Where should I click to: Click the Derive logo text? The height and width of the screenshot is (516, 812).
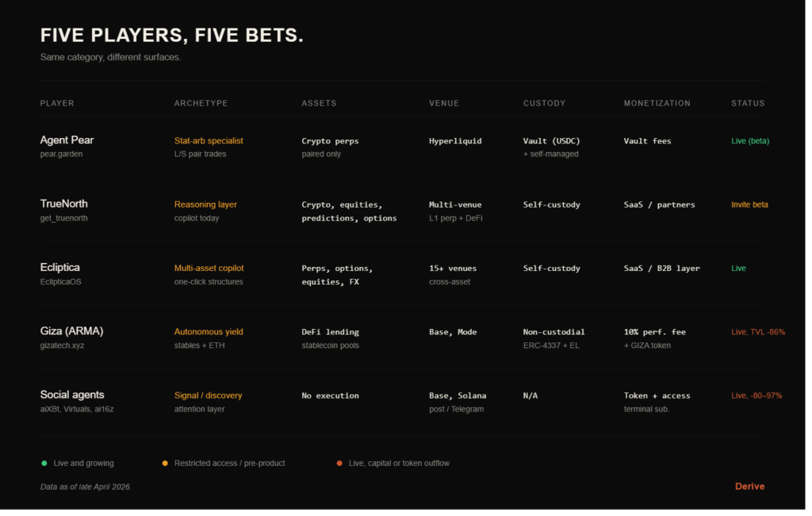(749, 486)
